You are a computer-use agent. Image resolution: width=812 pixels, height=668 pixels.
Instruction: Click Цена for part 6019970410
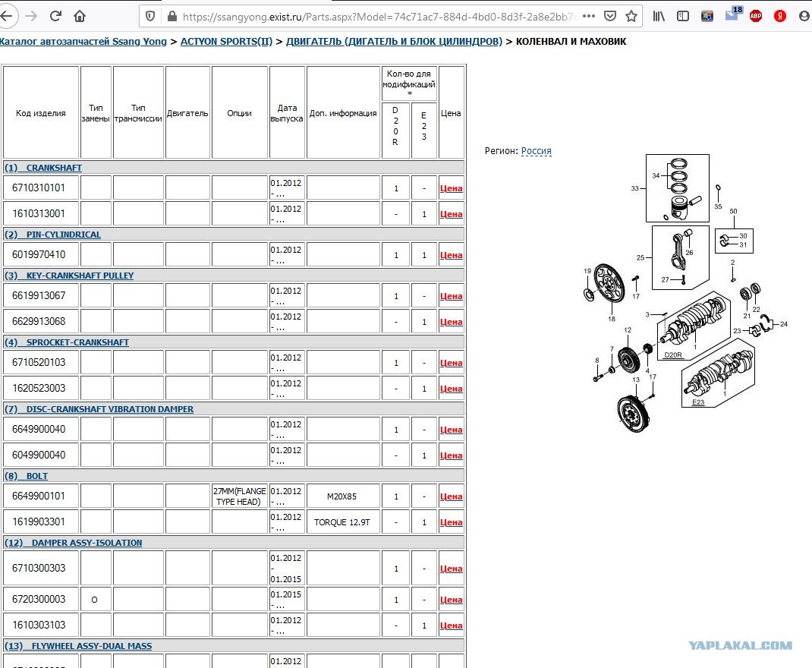pyautogui.click(x=451, y=255)
